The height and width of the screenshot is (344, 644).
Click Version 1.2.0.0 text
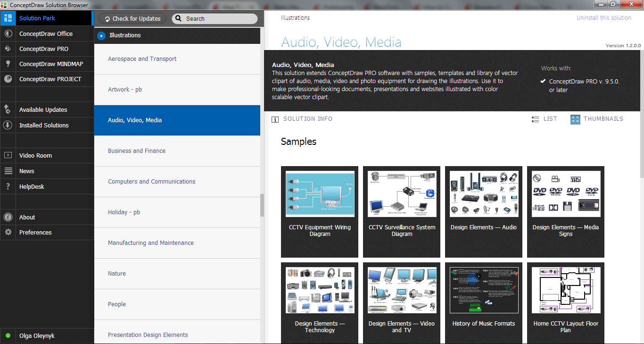click(623, 46)
